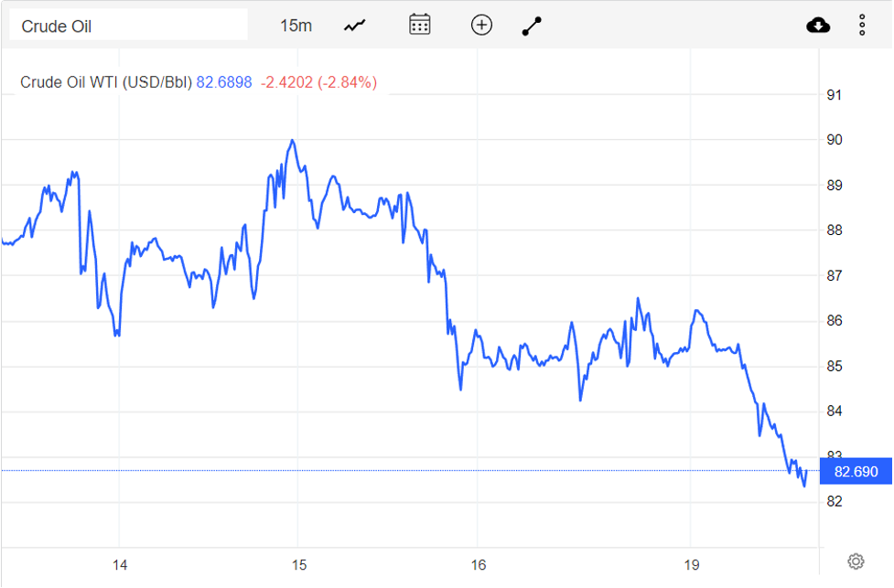Open the three-dot more options menu

[862, 25]
